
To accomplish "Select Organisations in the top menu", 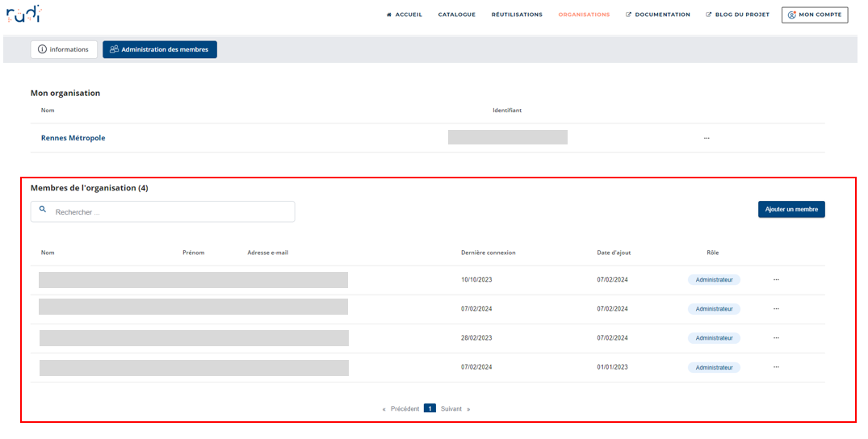I will 584,15.
